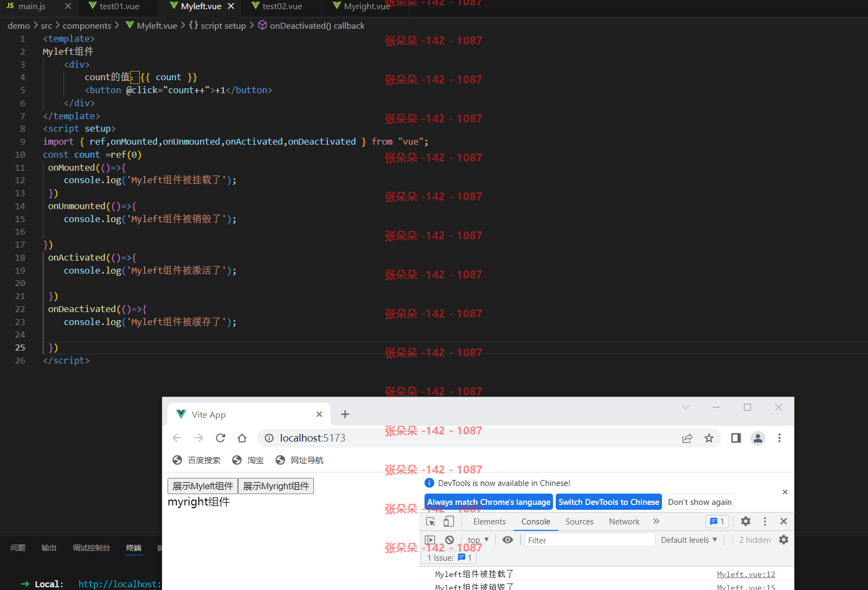Open Myright.vue editor tab
The width and height of the screenshot is (868, 590).
pyautogui.click(x=367, y=7)
